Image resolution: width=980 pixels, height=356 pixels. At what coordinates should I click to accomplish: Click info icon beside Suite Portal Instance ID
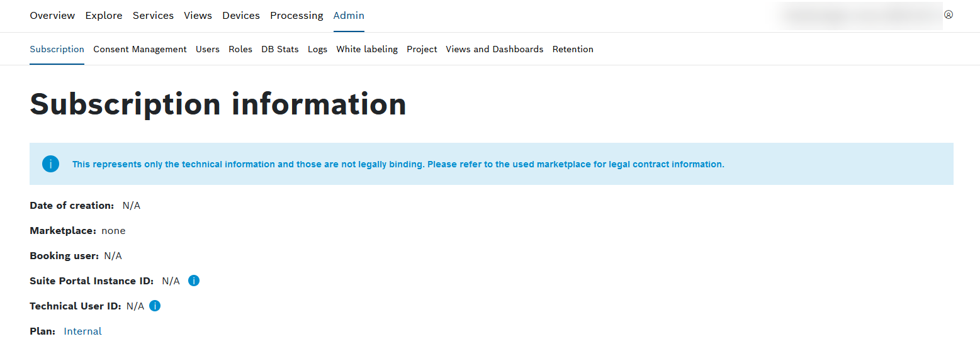194,281
